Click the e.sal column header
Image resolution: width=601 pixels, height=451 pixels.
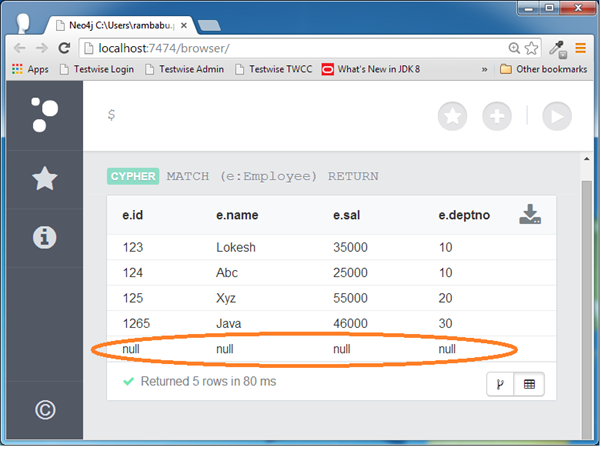[346, 215]
